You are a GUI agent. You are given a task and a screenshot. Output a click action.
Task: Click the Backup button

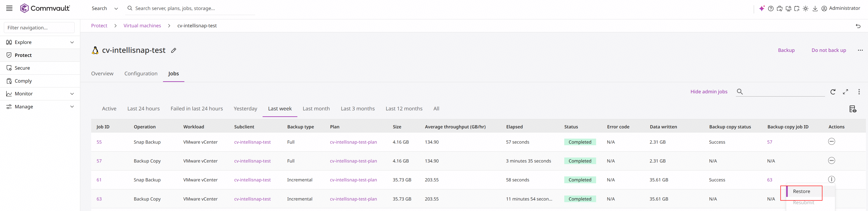(786, 50)
